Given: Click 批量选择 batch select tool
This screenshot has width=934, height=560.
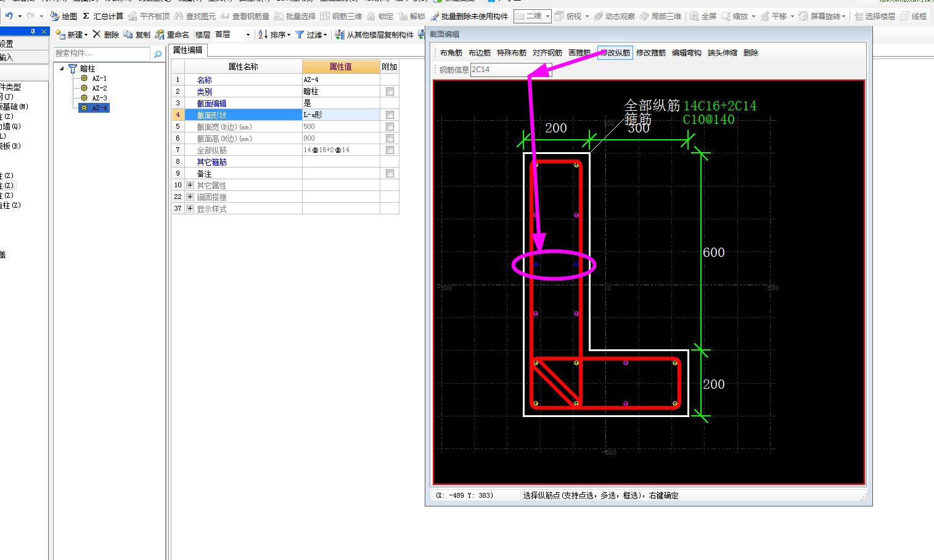Looking at the screenshot, I should (295, 16).
